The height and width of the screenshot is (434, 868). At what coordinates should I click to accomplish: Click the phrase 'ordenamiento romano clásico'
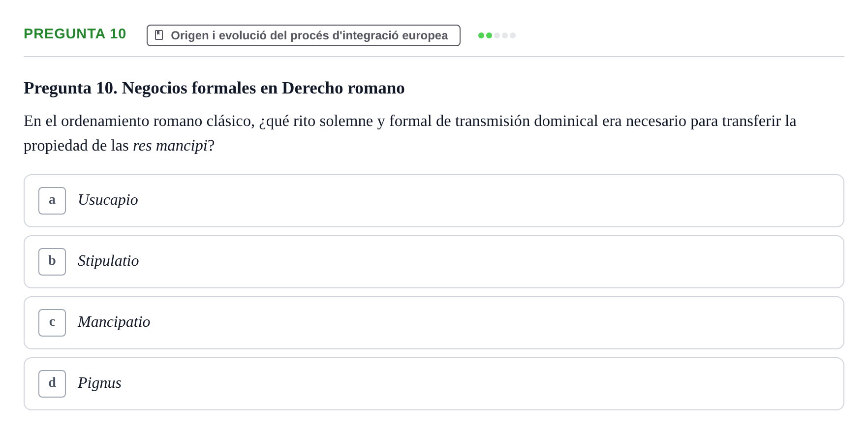pyautogui.click(x=158, y=121)
